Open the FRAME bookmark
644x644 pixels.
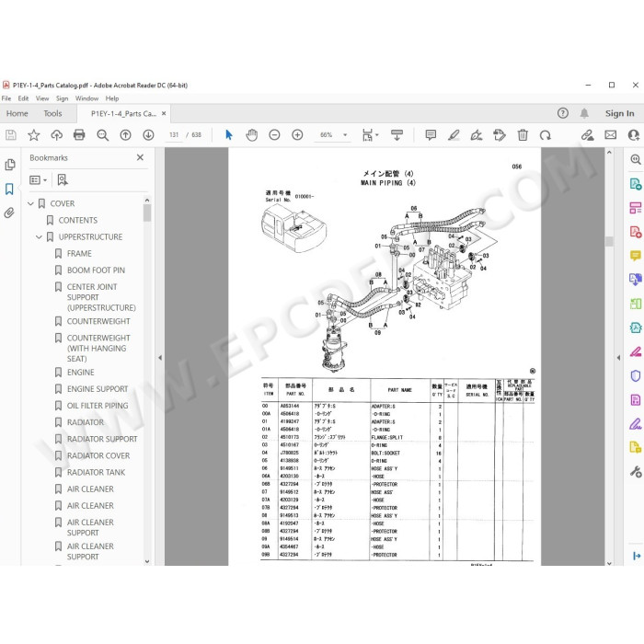[79, 253]
